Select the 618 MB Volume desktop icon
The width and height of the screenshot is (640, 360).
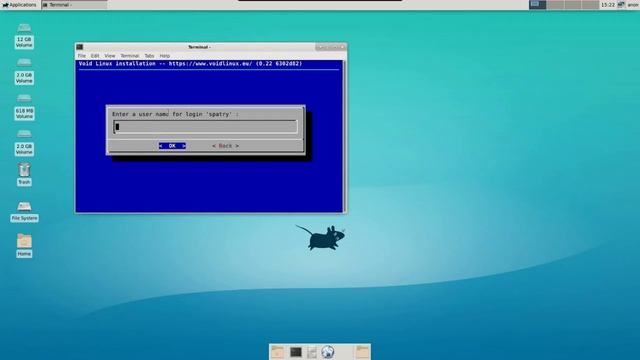24,107
